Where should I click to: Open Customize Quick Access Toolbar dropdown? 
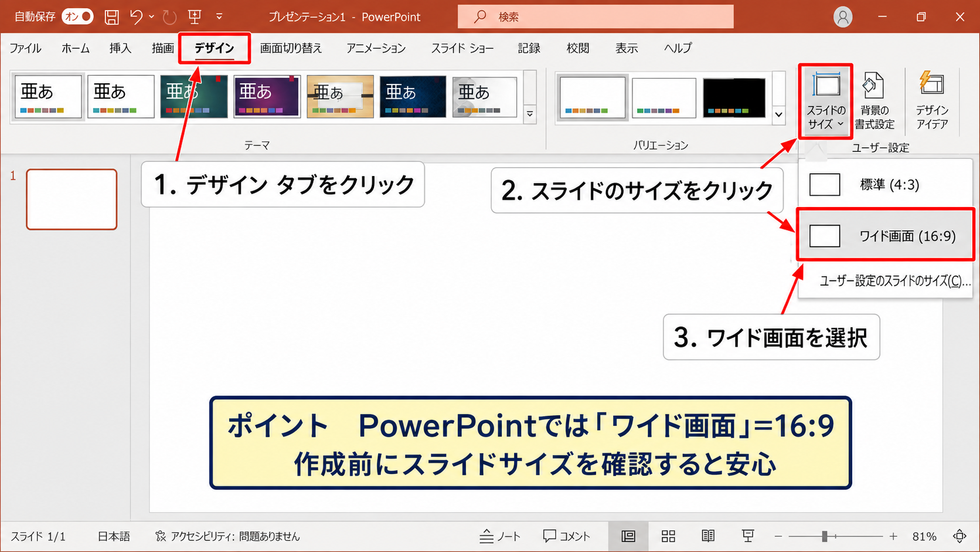pyautogui.click(x=219, y=17)
